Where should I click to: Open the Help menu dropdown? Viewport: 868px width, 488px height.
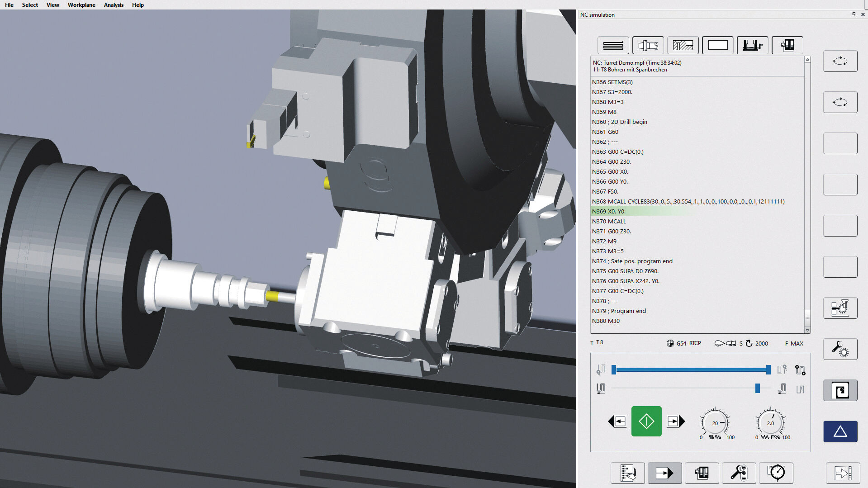138,5
